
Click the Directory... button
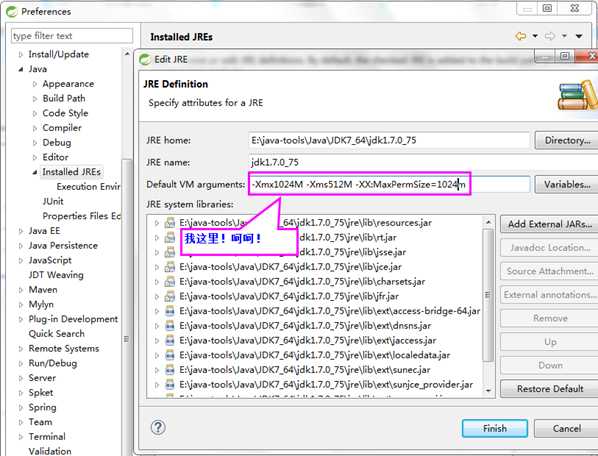tap(567, 140)
